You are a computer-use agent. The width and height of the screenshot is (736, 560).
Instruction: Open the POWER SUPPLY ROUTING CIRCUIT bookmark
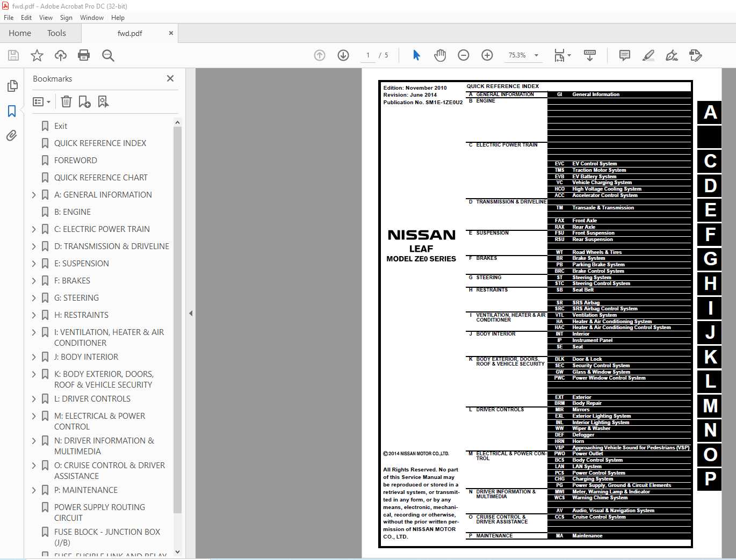[x=99, y=513]
